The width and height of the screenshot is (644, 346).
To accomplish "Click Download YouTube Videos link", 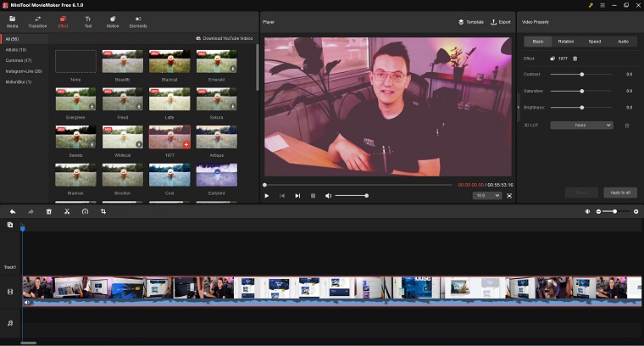I will pyautogui.click(x=225, y=38).
